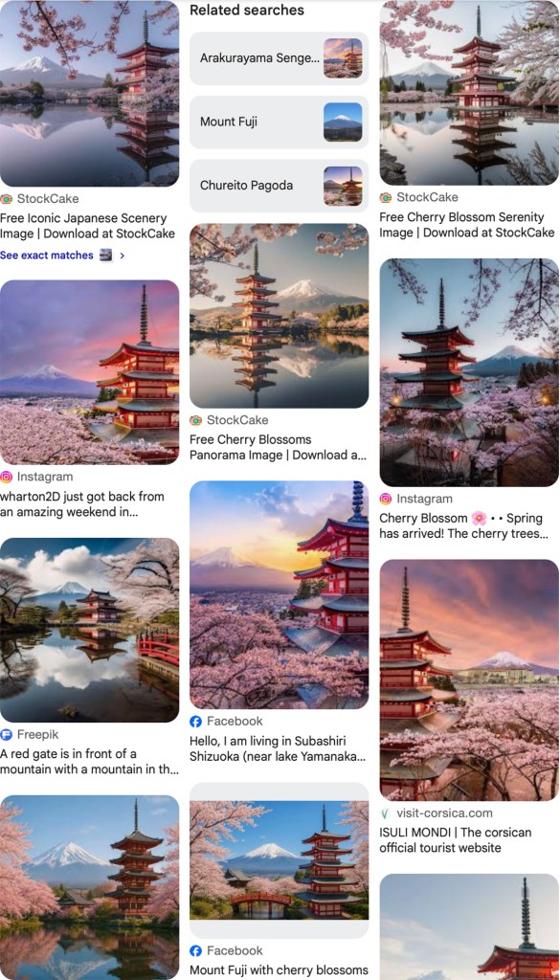Screen dimensions: 560x980
Task: Select Mount Fuji related search chip
Action: (280, 122)
